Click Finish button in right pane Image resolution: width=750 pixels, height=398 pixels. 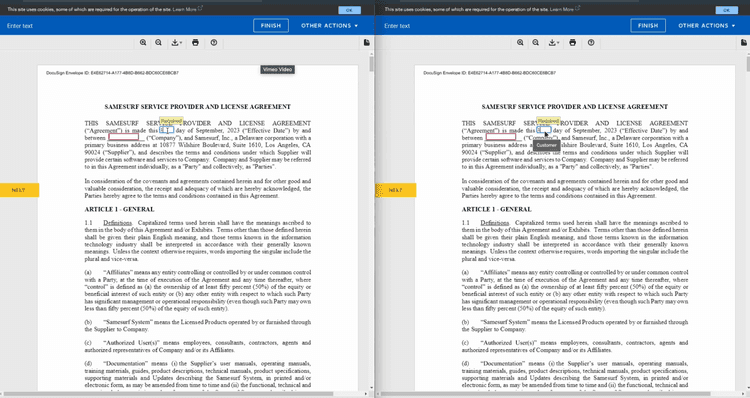point(648,26)
